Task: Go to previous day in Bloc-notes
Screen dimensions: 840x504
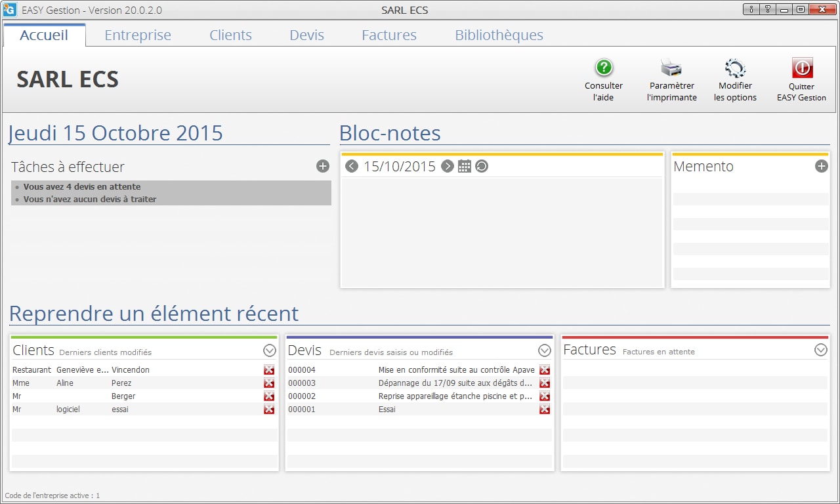Action: (x=352, y=166)
